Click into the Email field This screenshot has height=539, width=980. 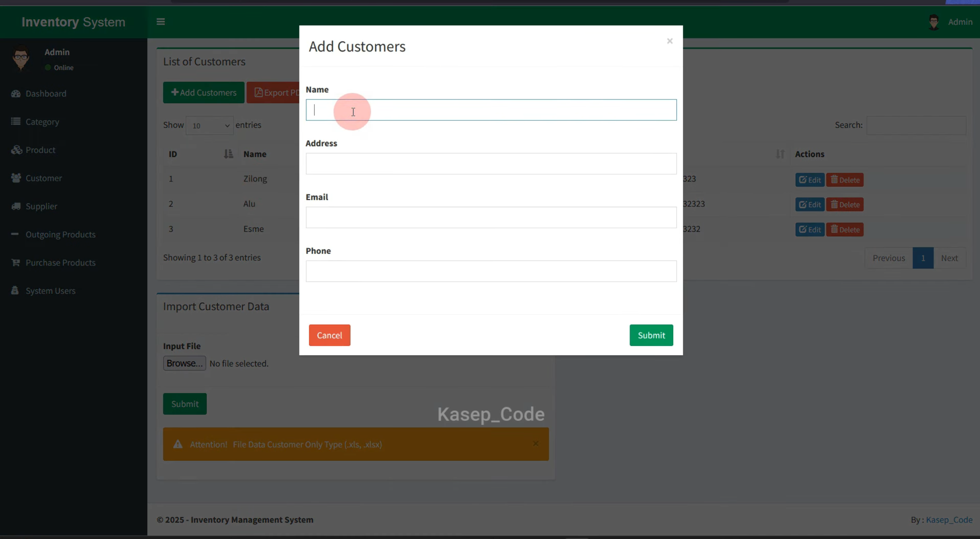tap(491, 218)
